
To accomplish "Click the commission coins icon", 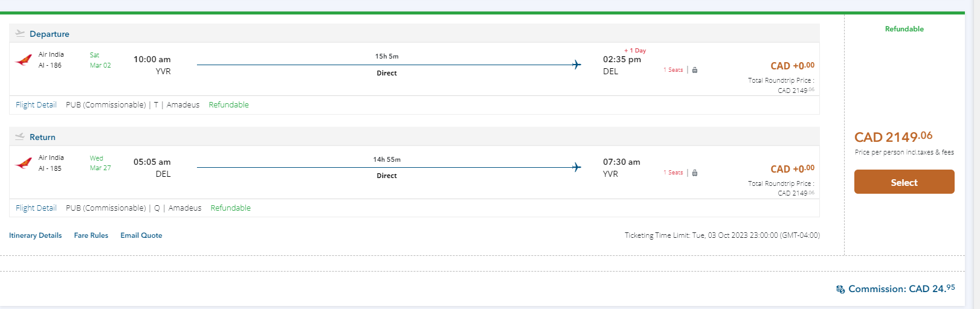I will click(840, 290).
